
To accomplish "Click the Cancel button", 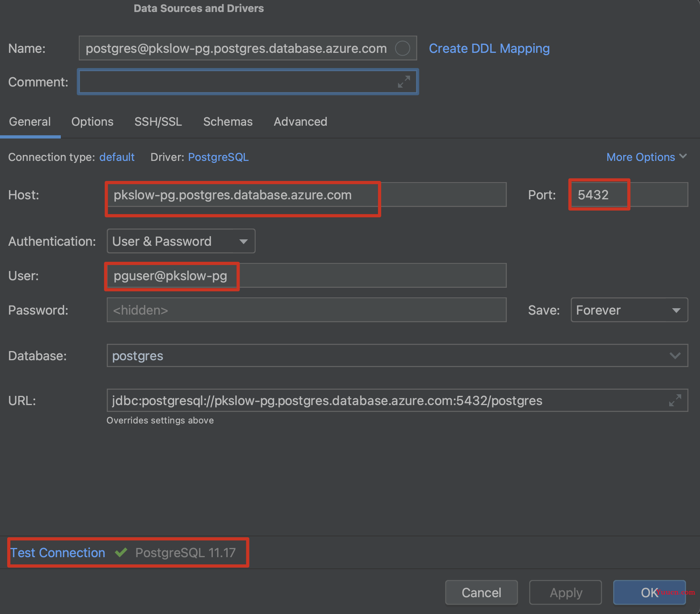I will pyautogui.click(x=482, y=592).
